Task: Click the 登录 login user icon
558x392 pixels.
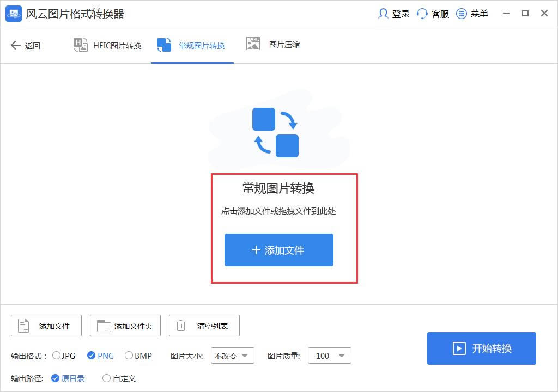Action: [x=383, y=14]
